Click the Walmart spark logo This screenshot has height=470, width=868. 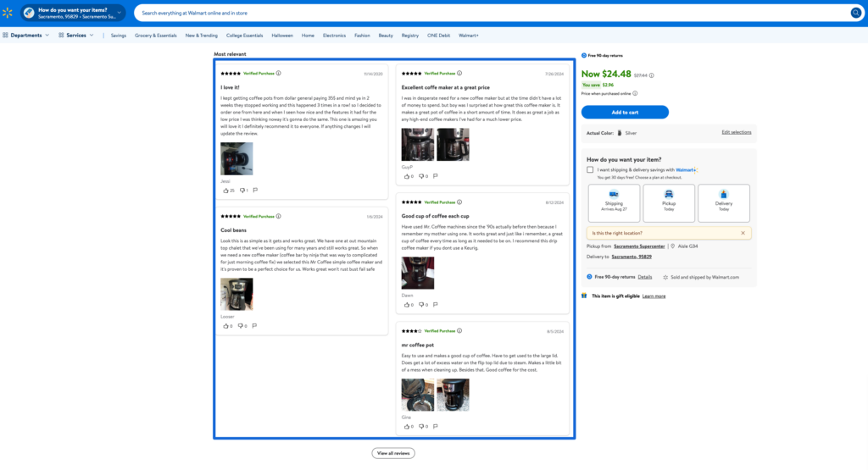pos(8,13)
